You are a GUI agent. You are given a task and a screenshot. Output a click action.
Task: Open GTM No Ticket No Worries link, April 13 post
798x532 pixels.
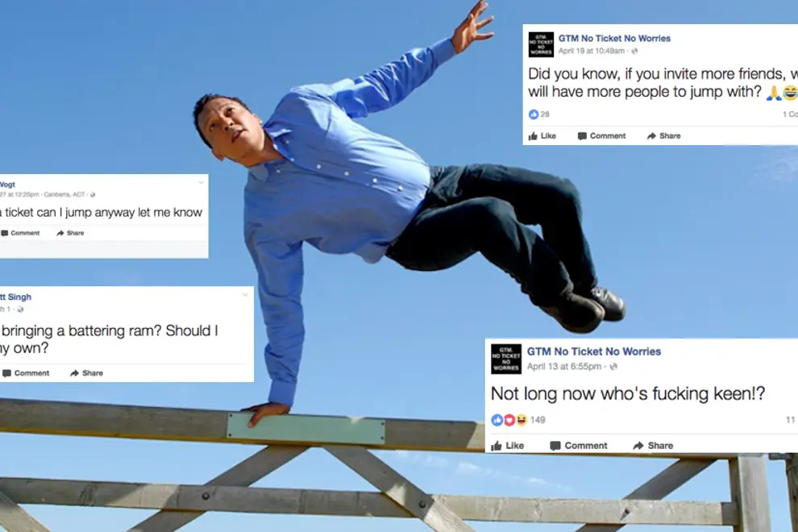(x=594, y=351)
